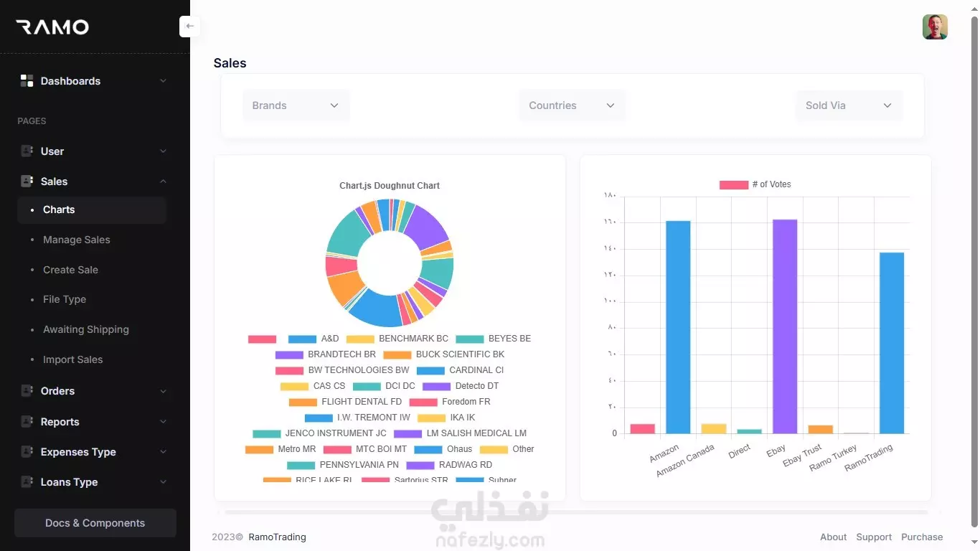Image resolution: width=980 pixels, height=551 pixels.
Task: Toggle IKA IK legend entry
Action: [446, 418]
